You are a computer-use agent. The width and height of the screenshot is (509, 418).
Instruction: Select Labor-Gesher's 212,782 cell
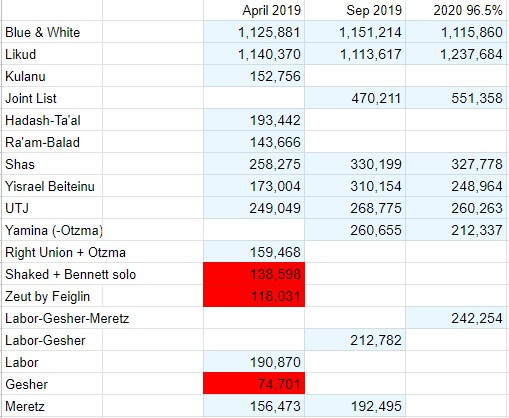[355, 340]
